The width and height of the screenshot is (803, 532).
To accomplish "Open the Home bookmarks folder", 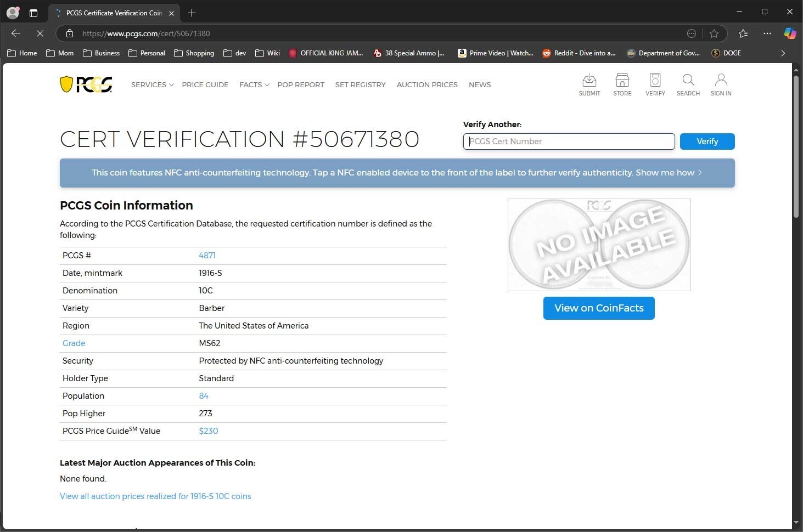I will coord(23,53).
